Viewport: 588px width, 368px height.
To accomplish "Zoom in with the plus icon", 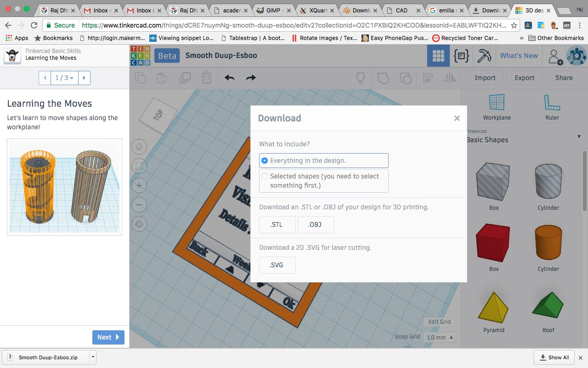I will pos(139,186).
